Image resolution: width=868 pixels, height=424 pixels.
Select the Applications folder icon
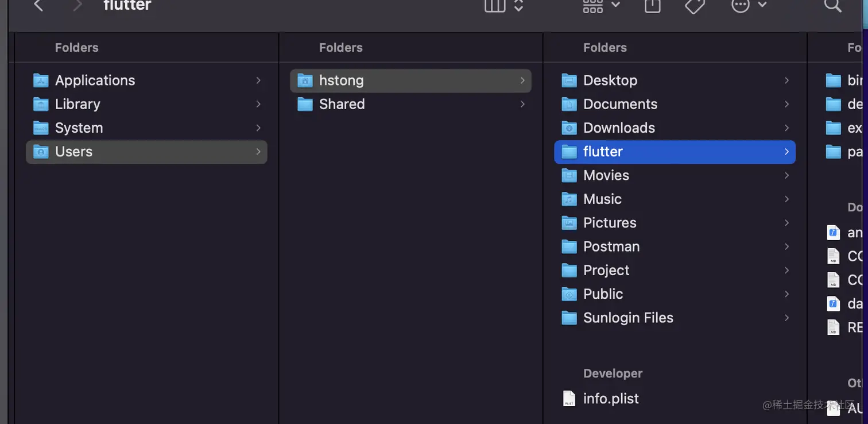point(41,80)
